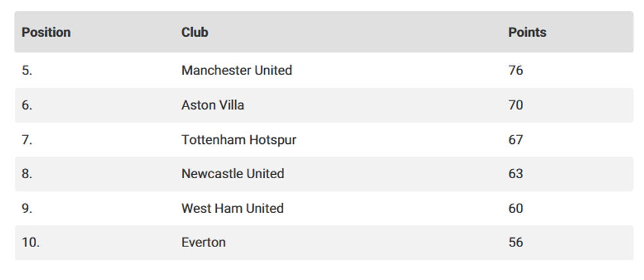
Task: Select position number 6 cell
Action: pyautogui.click(x=27, y=105)
